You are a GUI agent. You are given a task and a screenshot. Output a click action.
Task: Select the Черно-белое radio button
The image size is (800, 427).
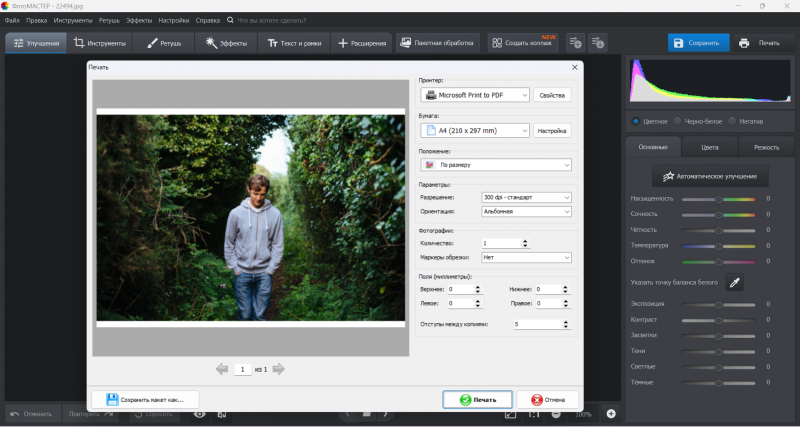click(678, 121)
